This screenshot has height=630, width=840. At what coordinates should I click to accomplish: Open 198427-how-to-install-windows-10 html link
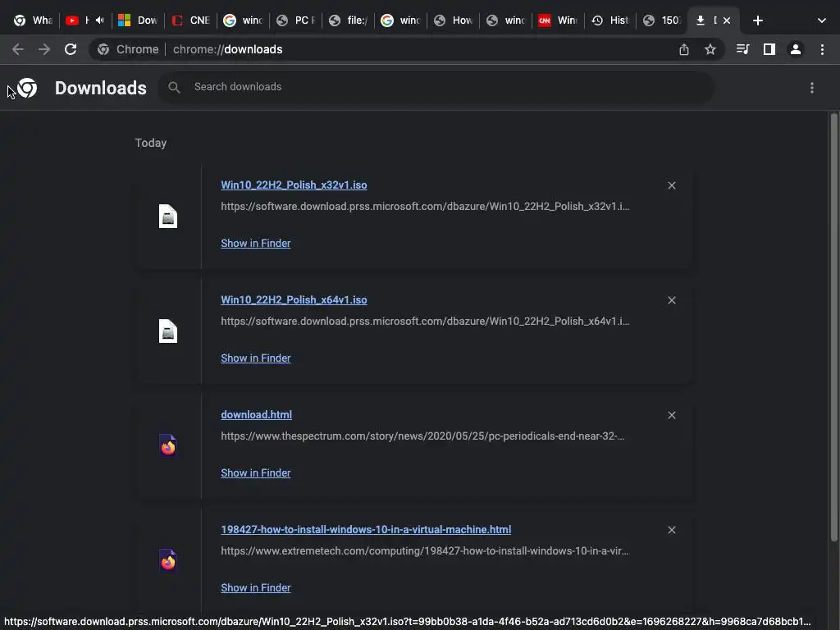(366, 529)
